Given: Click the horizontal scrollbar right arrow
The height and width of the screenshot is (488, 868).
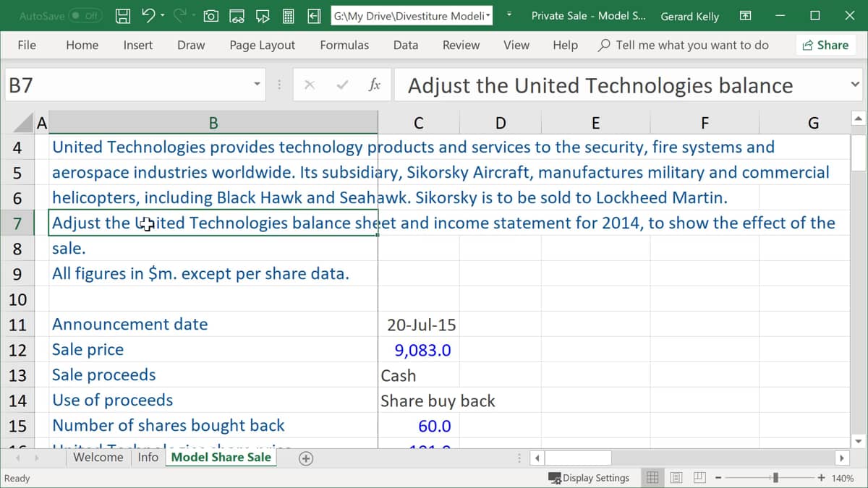Looking at the screenshot, I should 841,458.
